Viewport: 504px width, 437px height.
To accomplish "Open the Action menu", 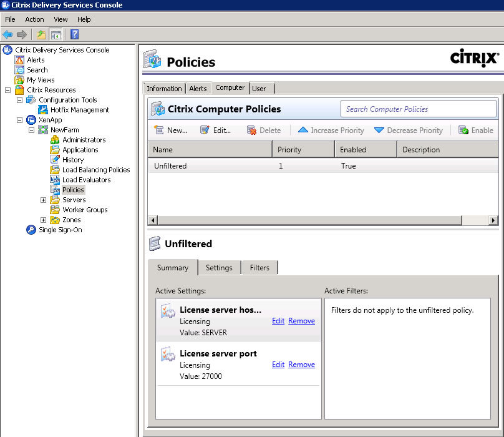I will tap(34, 19).
